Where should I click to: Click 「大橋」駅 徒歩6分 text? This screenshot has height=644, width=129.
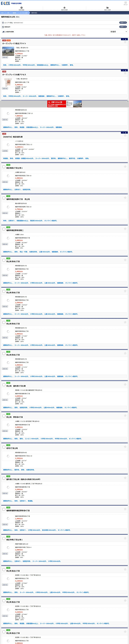coord(21,79)
